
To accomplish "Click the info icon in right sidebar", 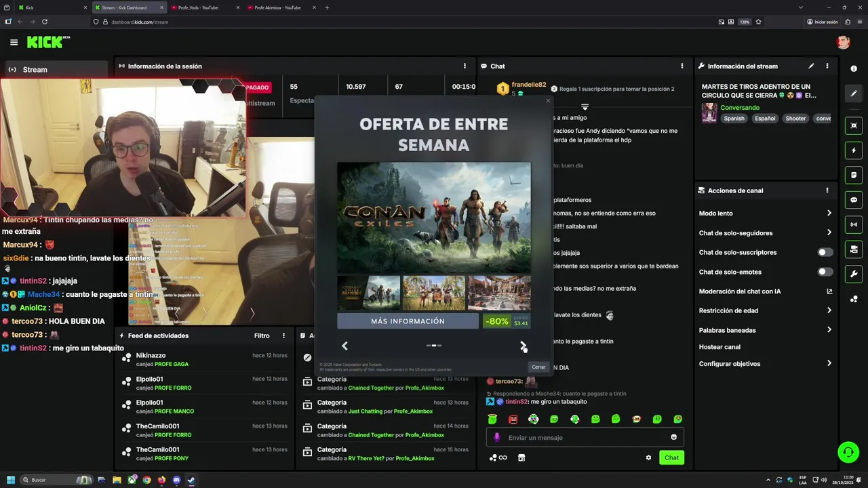I will 854,68.
